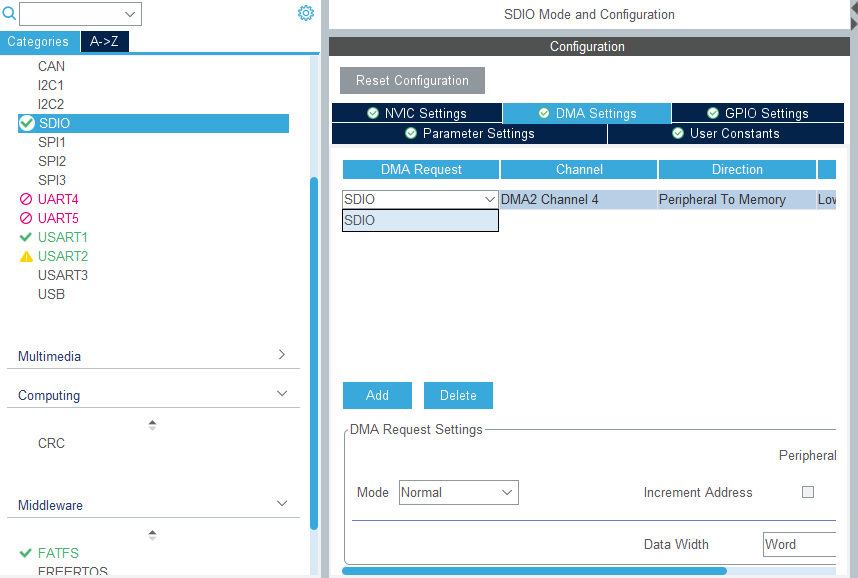Screen dimensions: 858x578
Task: Click the Channel column header
Action: coord(579,170)
